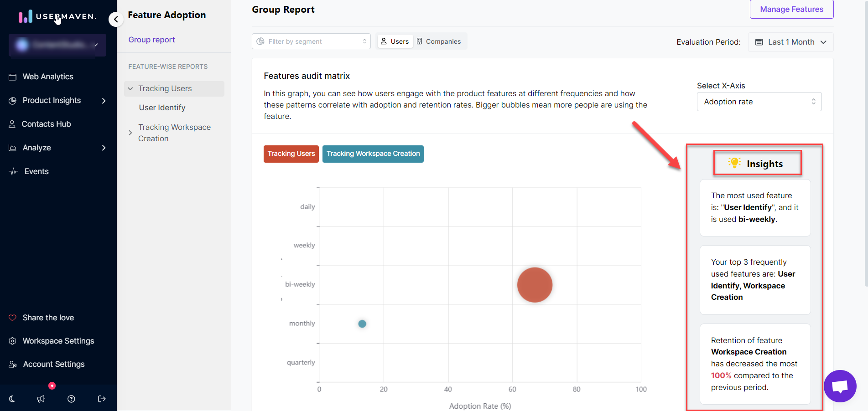
Task: Open help using the question mark icon
Action: point(71,399)
